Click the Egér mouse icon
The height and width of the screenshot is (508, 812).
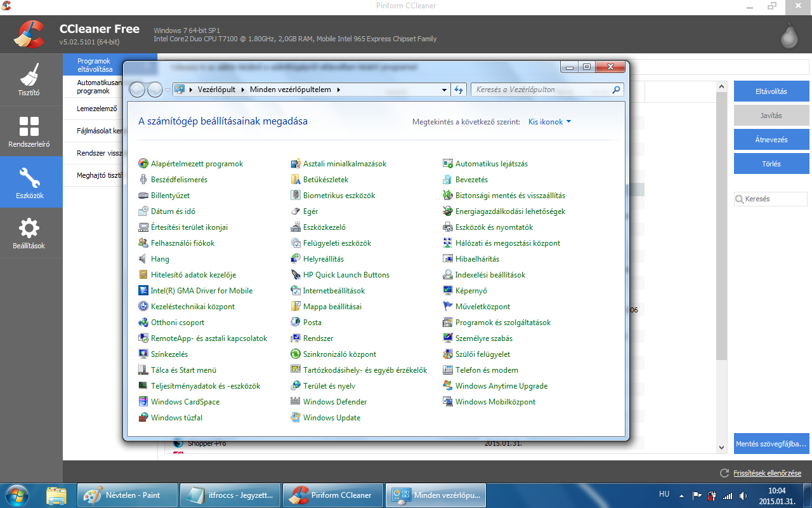coord(295,211)
